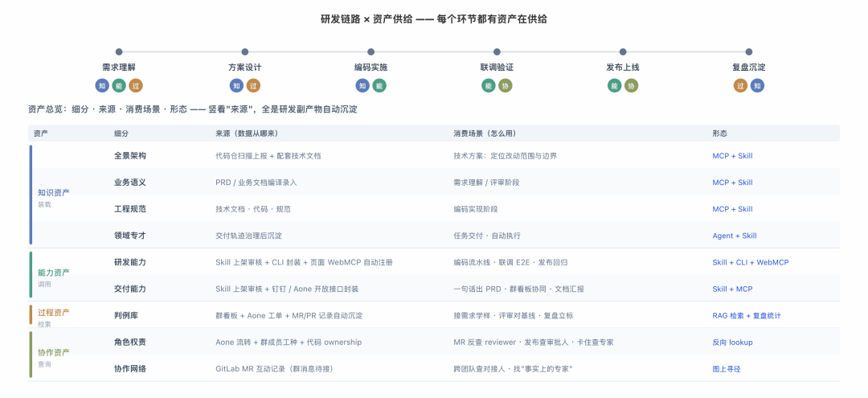Viewport: 868px width, 398px height.
Task: Click the GitLab MR 互动记录 cell
Action: coord(274,369)
